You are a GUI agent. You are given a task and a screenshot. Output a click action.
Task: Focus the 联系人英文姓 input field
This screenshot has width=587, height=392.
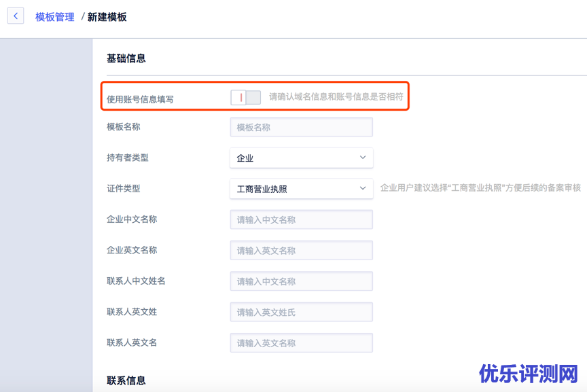coord(301,312)
